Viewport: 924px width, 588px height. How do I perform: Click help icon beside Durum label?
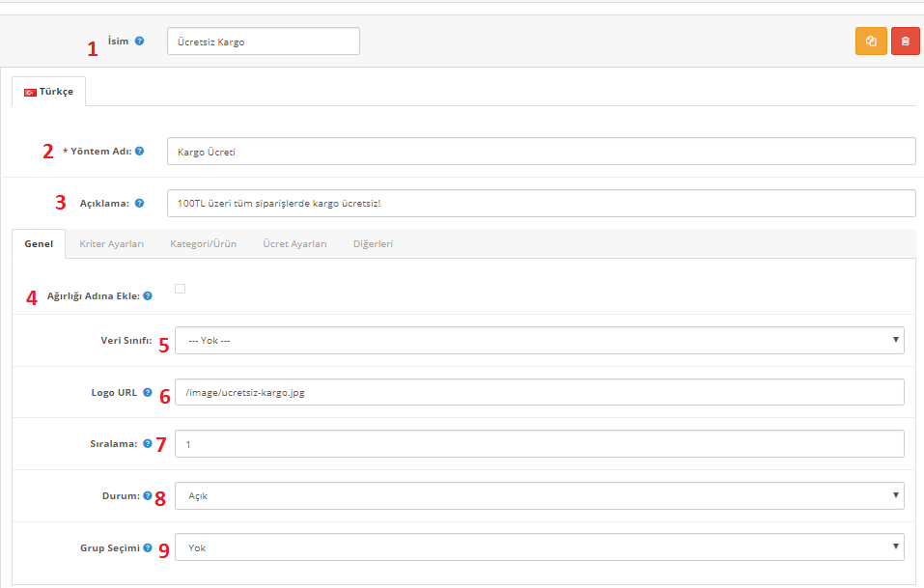tap(147, 496)
